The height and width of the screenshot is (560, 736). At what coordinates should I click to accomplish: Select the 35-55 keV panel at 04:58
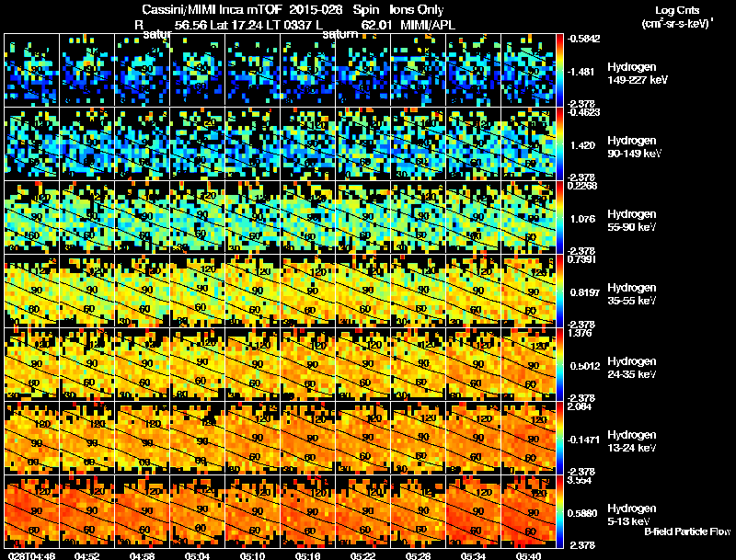click(x=142, y=291)
